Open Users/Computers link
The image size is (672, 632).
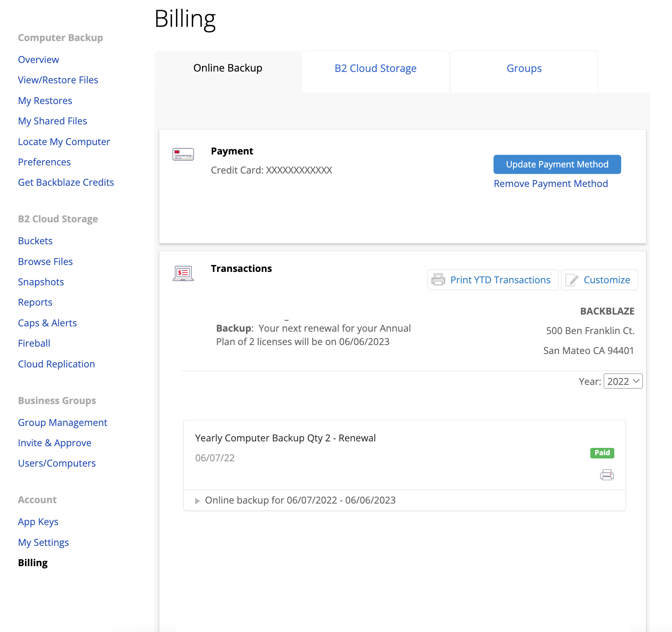pos(57,463)
